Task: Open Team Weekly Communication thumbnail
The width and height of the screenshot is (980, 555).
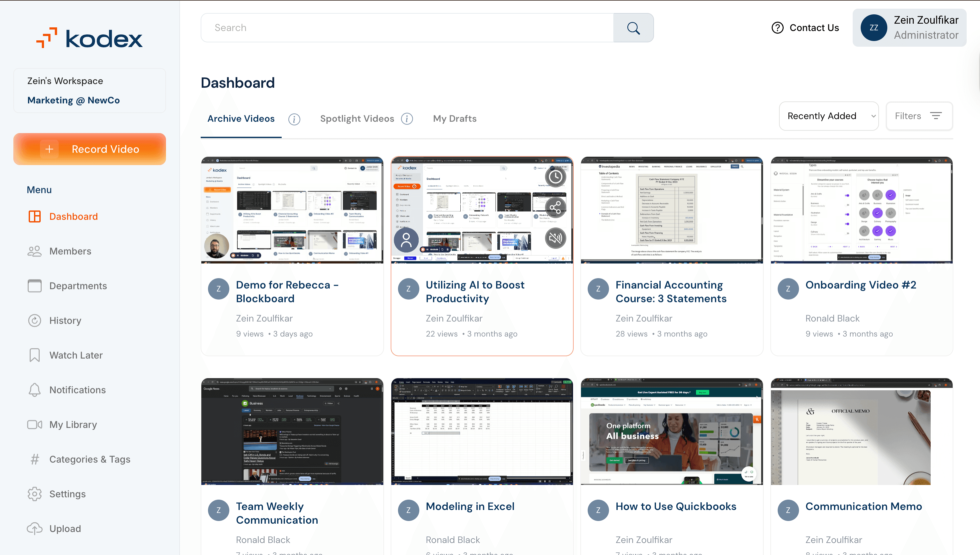Action: pos(292,432)
